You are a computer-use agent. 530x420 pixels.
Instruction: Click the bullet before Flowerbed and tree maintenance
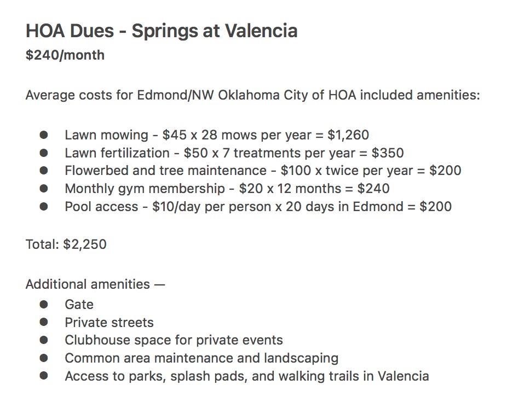point(44,171)
